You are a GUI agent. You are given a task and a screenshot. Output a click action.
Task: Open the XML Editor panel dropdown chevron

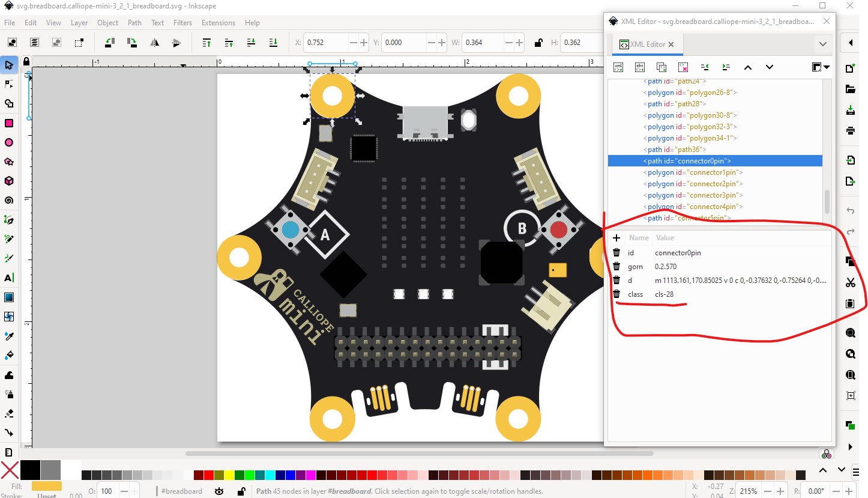click(x=822, y=44)
